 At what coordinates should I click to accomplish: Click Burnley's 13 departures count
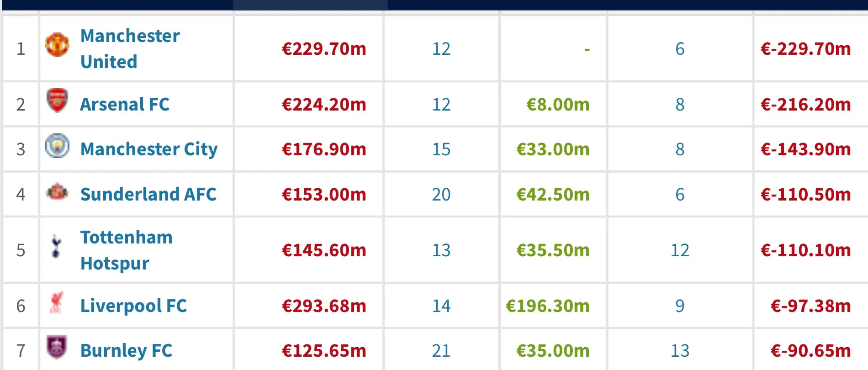[680, 350]
